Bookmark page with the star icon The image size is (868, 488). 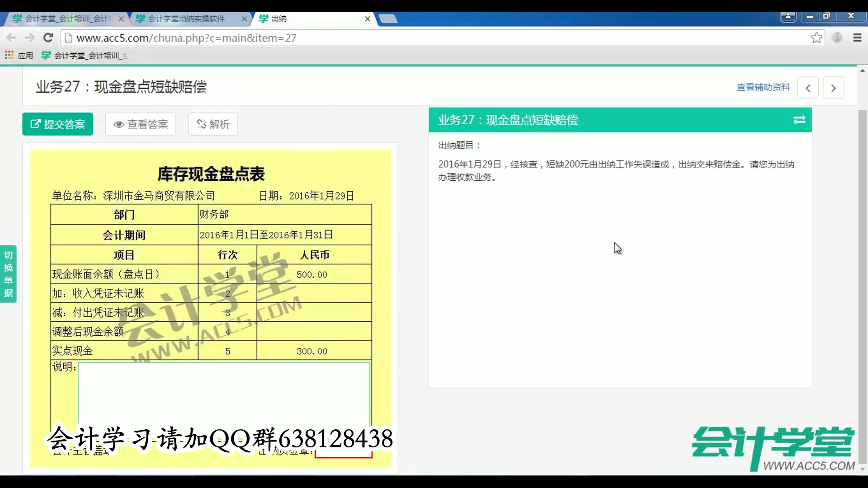(x=816, y=38)
